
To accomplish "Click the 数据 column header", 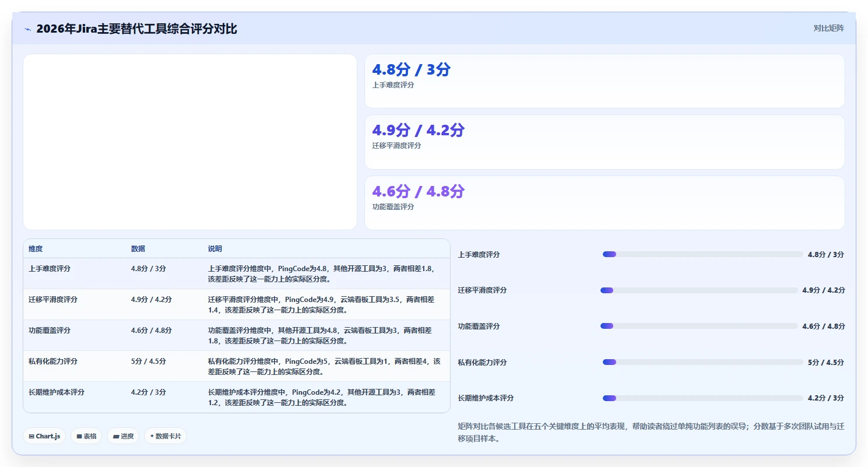I will click(x=138, y=249).
